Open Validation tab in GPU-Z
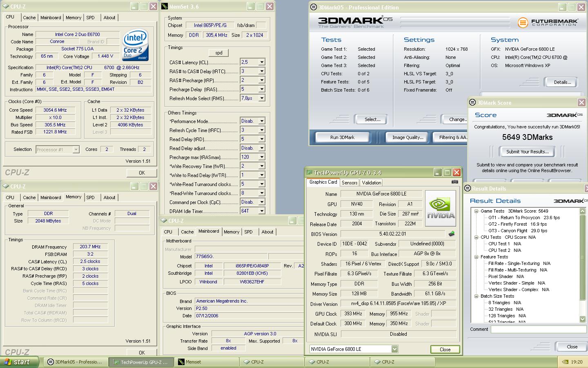Image resolution: width=588 pixels, height=368 pixels. point(371,183)
